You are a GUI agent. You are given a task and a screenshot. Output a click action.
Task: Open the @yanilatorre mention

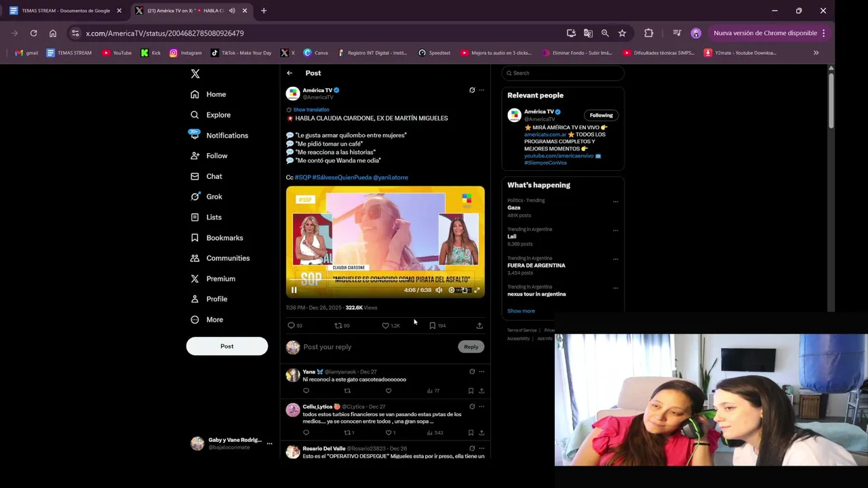(391, 178)
